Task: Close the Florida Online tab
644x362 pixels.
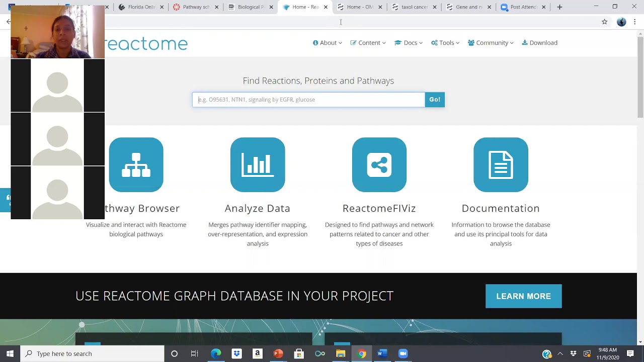Action: [162, 7]
